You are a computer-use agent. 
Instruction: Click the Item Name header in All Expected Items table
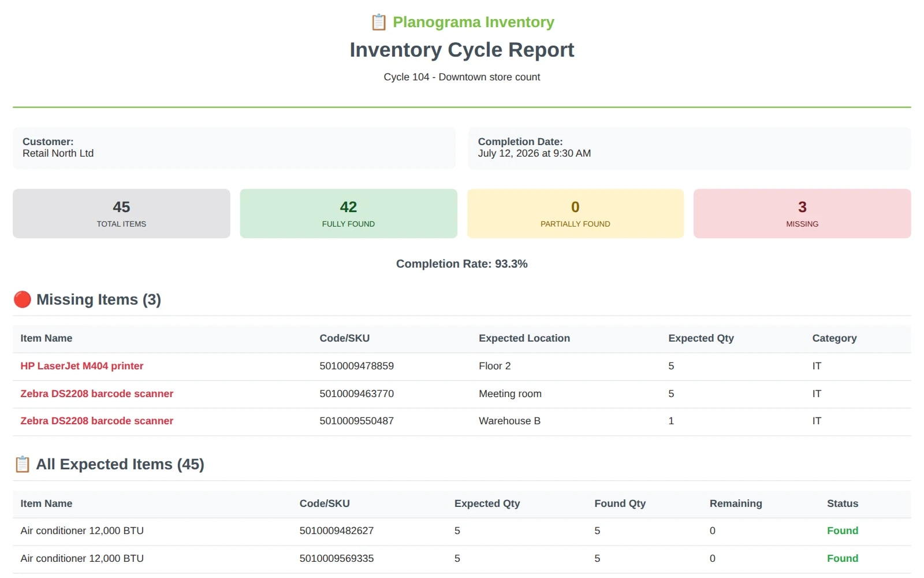pyautogui.click(x=46, y=503)
